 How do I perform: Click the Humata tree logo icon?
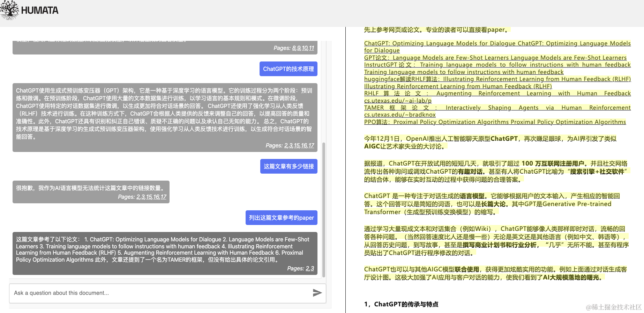tap(10, 10)
